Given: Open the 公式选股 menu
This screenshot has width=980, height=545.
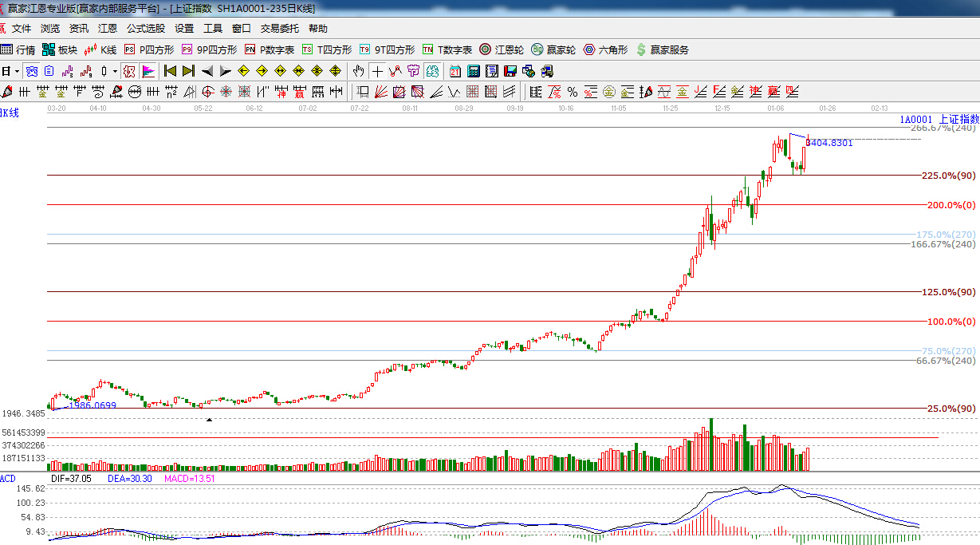Looking at the screenshot, I should (x=146, y=29).
